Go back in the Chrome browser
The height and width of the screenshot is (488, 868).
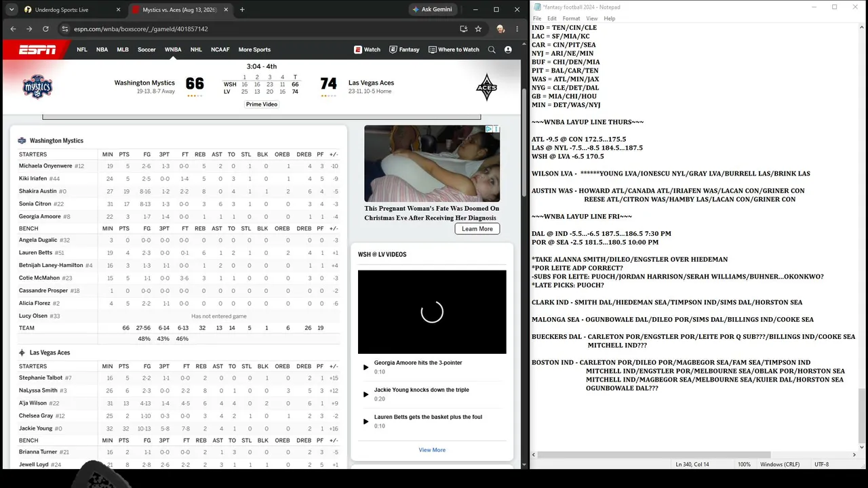pyautogui.click(x=13, y=29)
